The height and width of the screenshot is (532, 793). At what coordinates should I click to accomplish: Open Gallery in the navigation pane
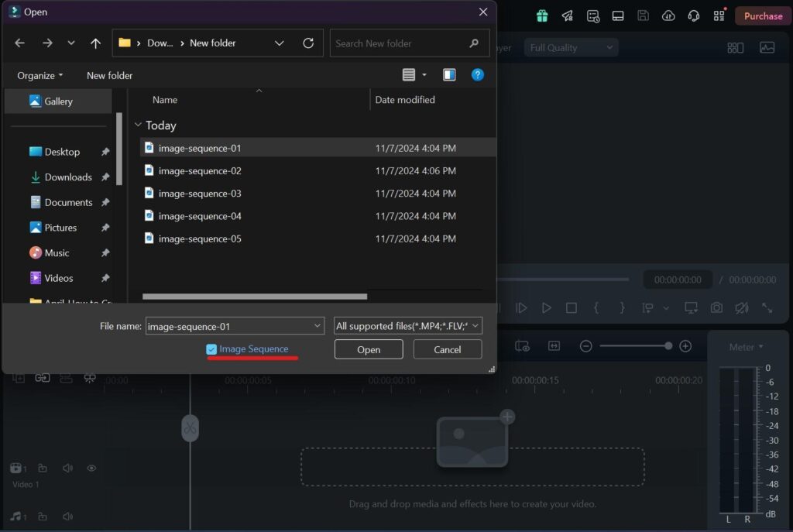pyautogui.click(x=58, y=101)
